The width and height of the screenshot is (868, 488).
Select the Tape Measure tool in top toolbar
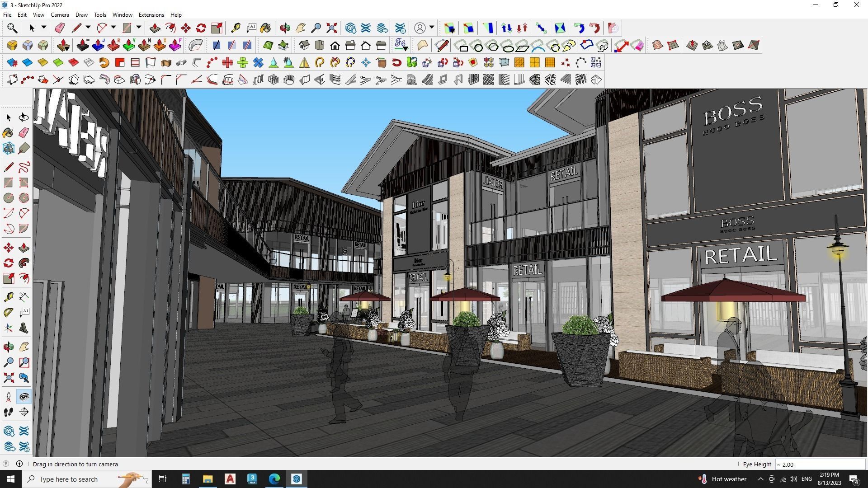pyautogui.click(x=235, y=28)
